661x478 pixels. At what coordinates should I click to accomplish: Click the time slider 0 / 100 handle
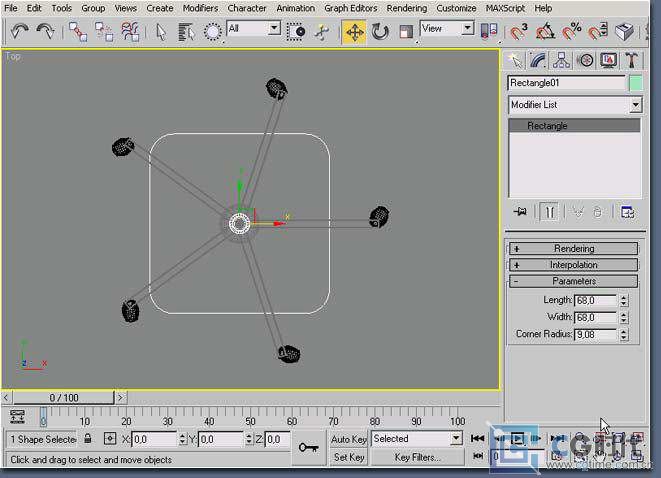pyautogui.click(x=64, y=397)
